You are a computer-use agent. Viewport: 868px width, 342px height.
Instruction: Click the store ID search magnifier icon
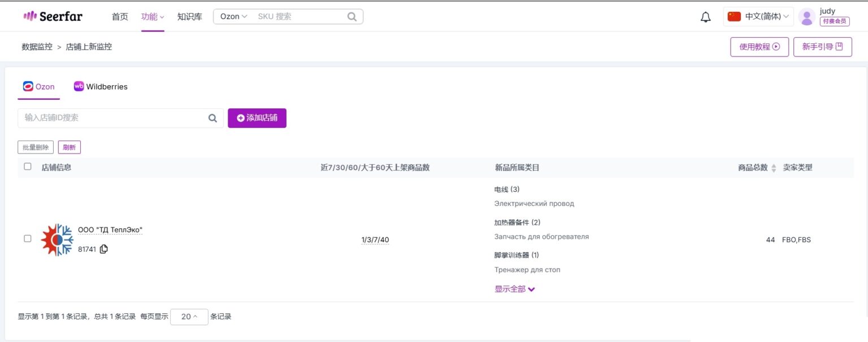click(212, 118)
